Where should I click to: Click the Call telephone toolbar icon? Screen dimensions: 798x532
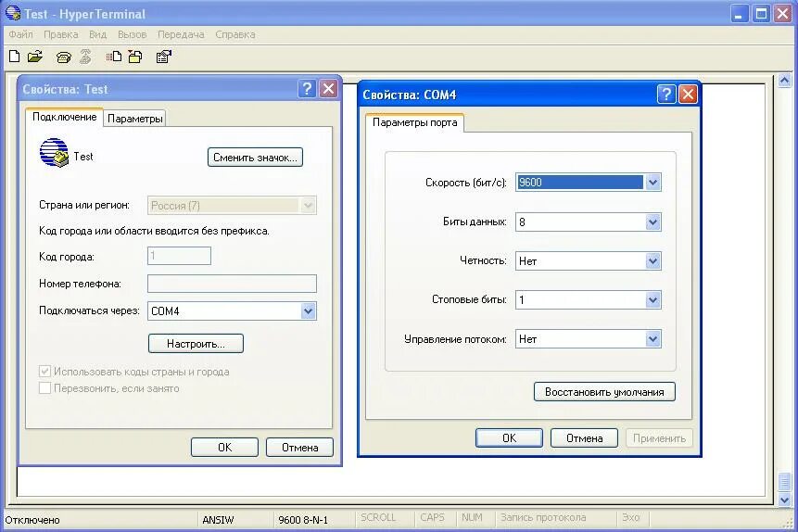point(64,57)
